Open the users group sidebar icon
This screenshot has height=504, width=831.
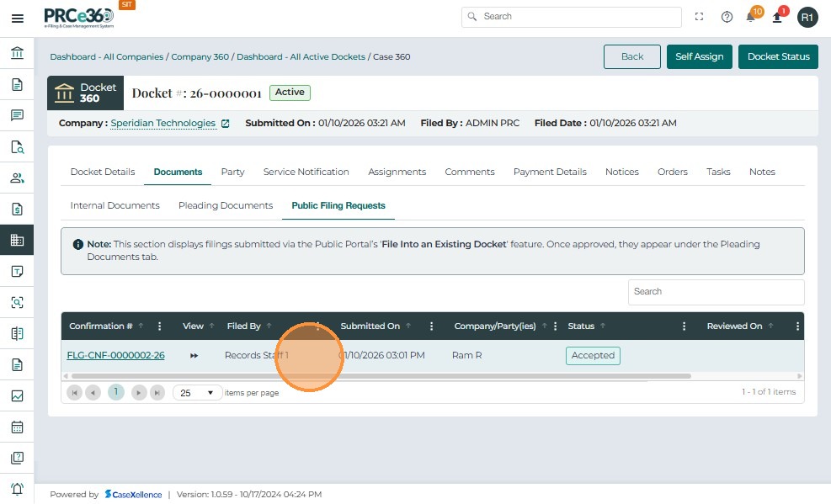(x=17, y=178)
